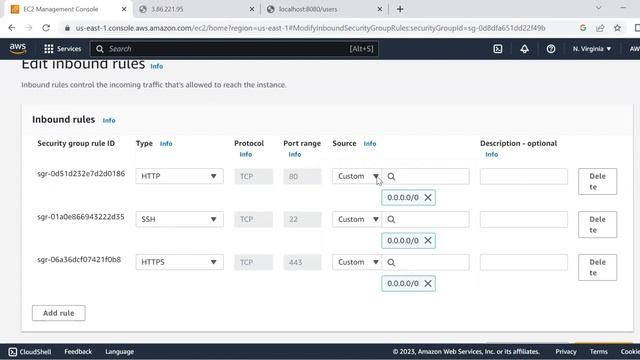Reload the page
The width and height of the screenshot is (640, 360).
pos(46,28)
